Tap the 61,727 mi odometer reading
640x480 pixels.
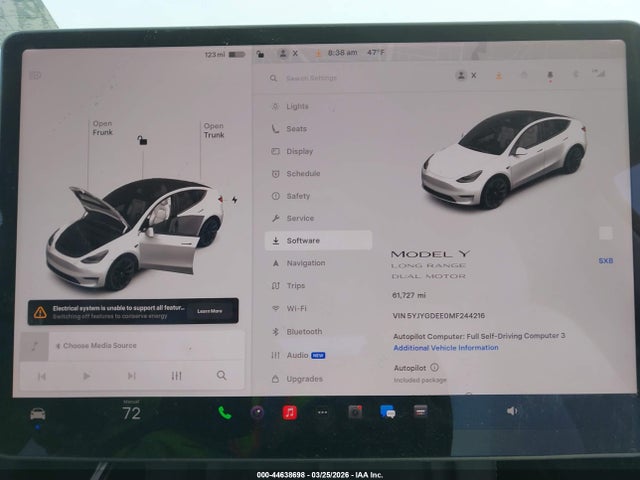coord(409,295)
